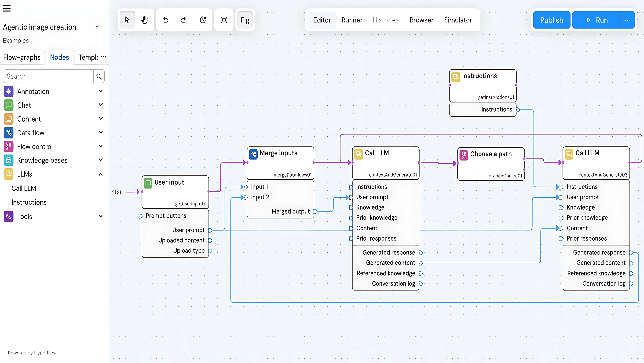
Task: Click the fit-to-screen icon
Action: coord(224,20)
